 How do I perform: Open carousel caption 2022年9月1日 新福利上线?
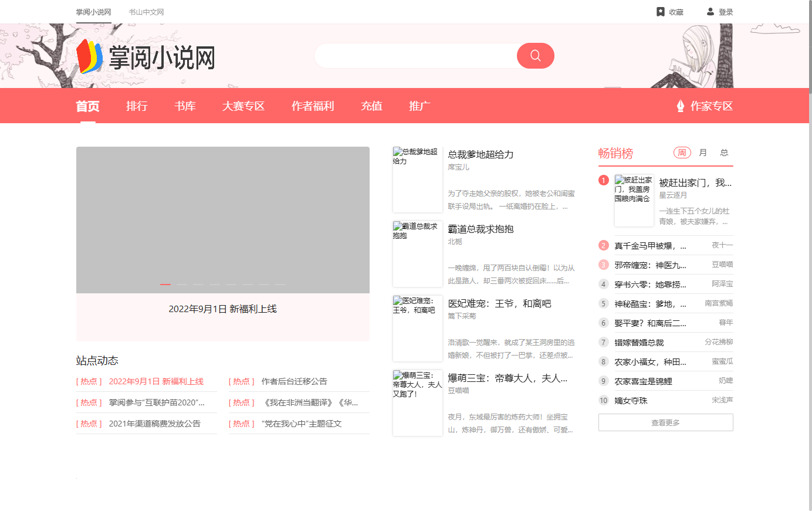point(223,309)
